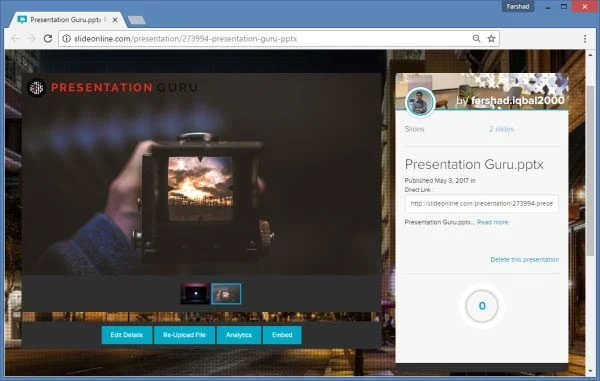Expand the description with Read more
Viewport: 600px width, 381px height.
coord(492,222)
